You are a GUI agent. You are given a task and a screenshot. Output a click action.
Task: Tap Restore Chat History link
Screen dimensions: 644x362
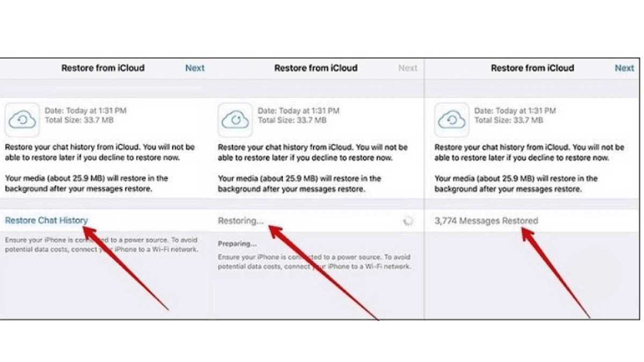tap(47, 220)
